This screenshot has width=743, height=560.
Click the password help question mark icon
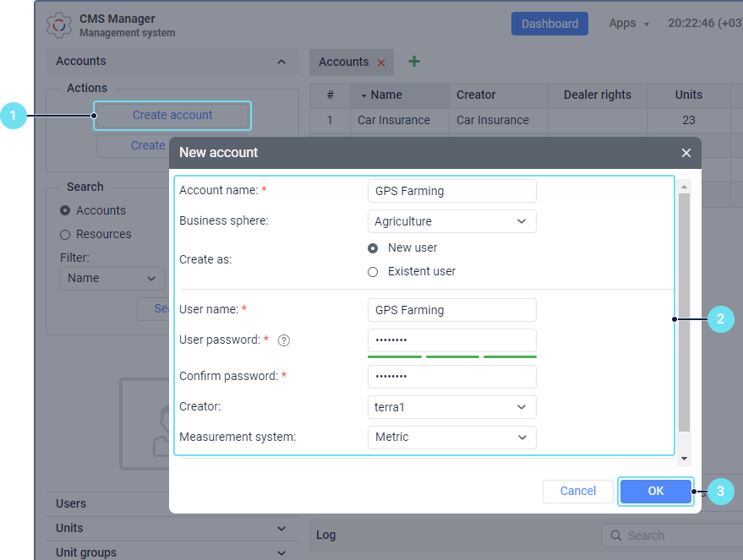pos(284,340)
